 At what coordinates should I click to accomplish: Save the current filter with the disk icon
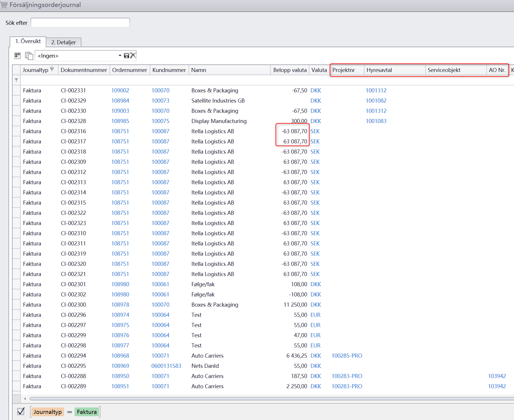pos(126,55)
